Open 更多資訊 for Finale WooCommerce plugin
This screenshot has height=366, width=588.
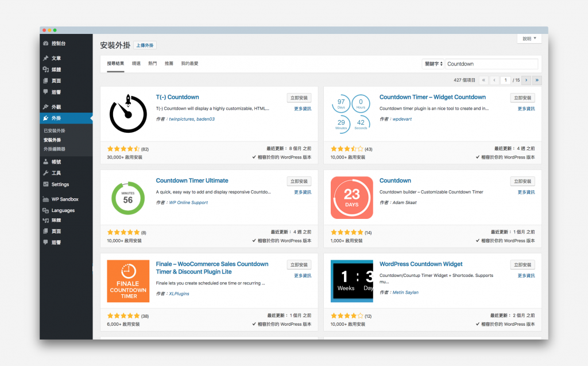[x=303, y=276]
